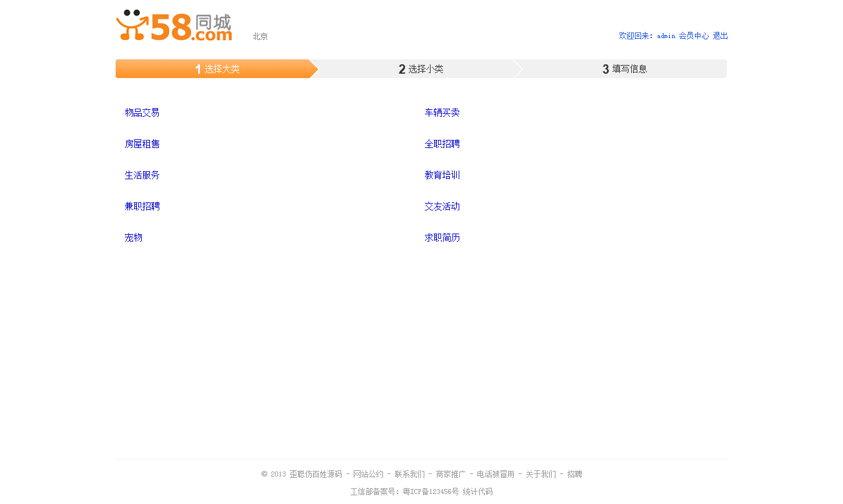Select step 2 选择小类
Image resolution: width=843 pixels, height=504 pixels.
point(421,69)
